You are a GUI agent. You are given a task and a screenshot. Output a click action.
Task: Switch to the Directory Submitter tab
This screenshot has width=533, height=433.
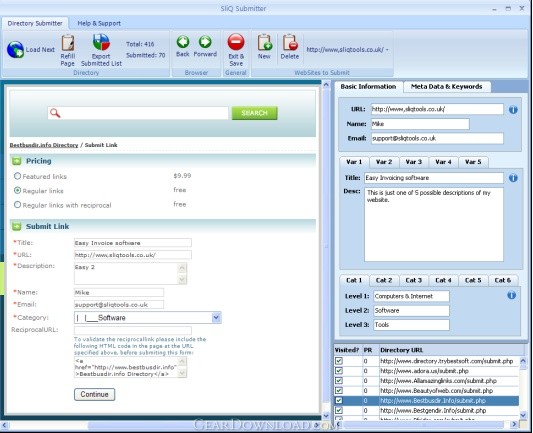(35, 23)
